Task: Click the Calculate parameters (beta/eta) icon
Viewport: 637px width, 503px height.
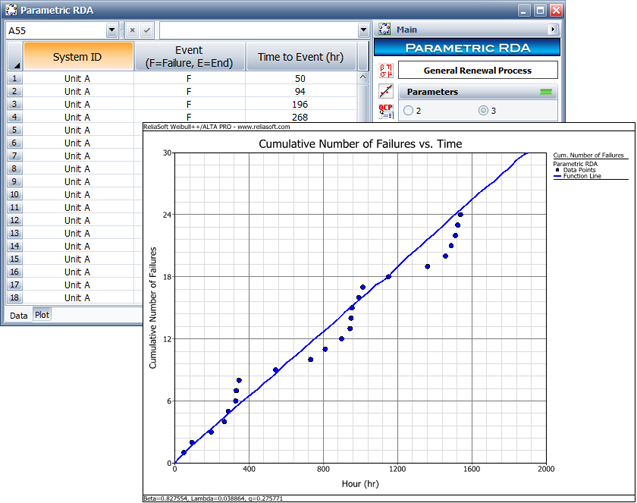Action: pos(386,70)
